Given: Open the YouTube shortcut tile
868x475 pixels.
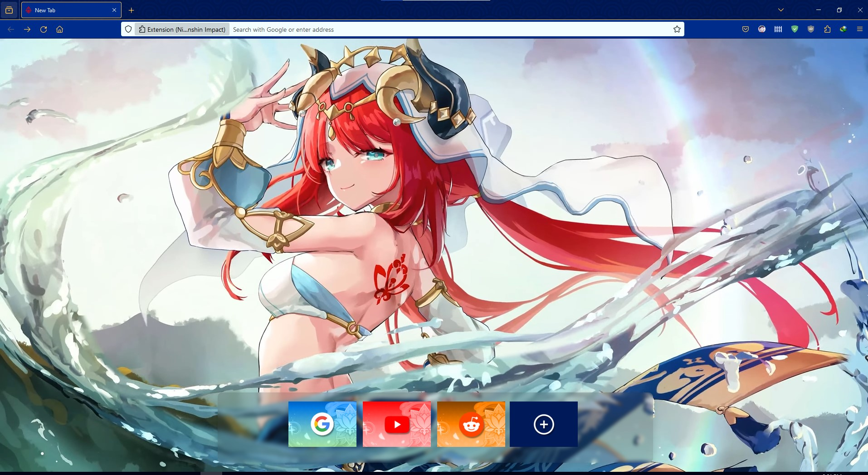Looking at the screenshot, I should 397,424.
